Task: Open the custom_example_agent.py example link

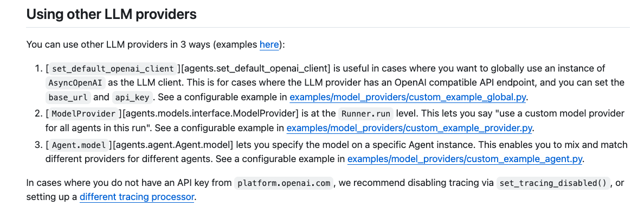Action: click(x=465, y=159)
